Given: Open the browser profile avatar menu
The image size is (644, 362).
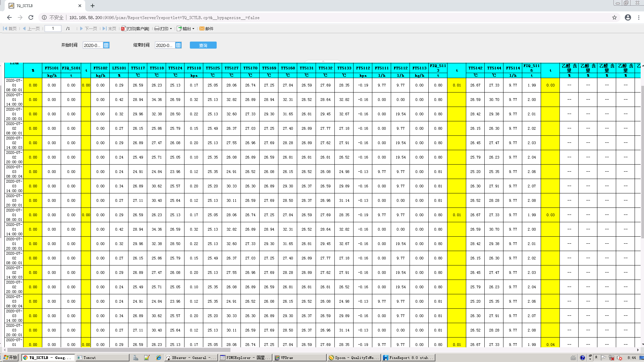Looking at the screenshot, I should 628,17.
